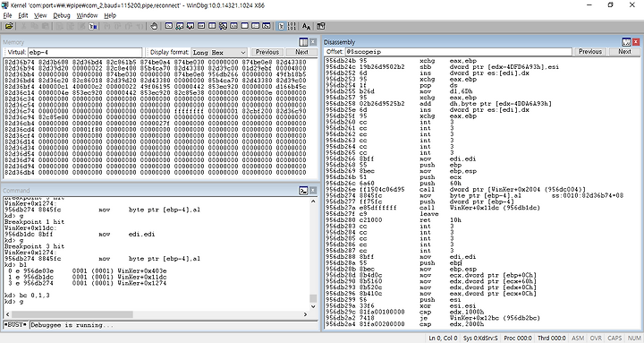Click 'Thrd 000:0' in the status bar
This screenshot has width=644, height=343.
551,338
